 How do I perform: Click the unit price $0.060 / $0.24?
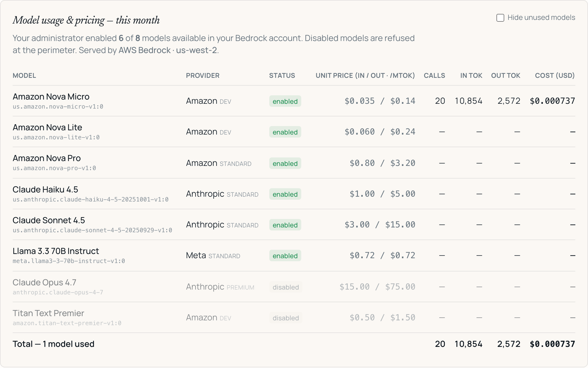click(x=380, y=132)
